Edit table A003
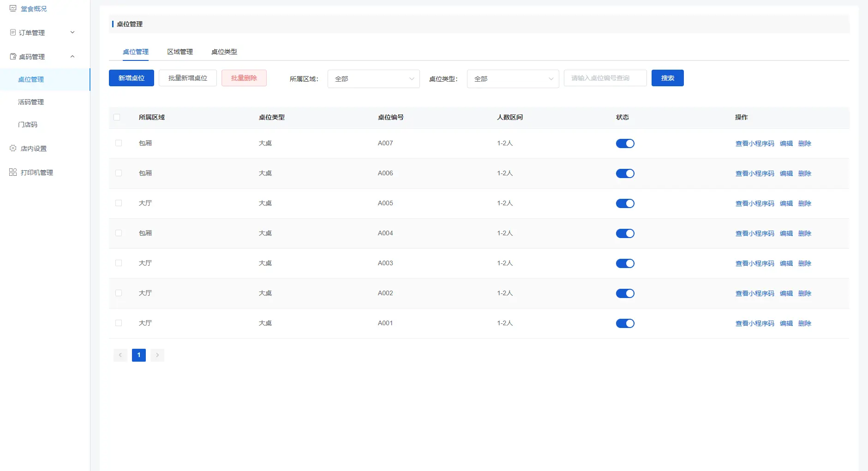 [x=786, y=263]
